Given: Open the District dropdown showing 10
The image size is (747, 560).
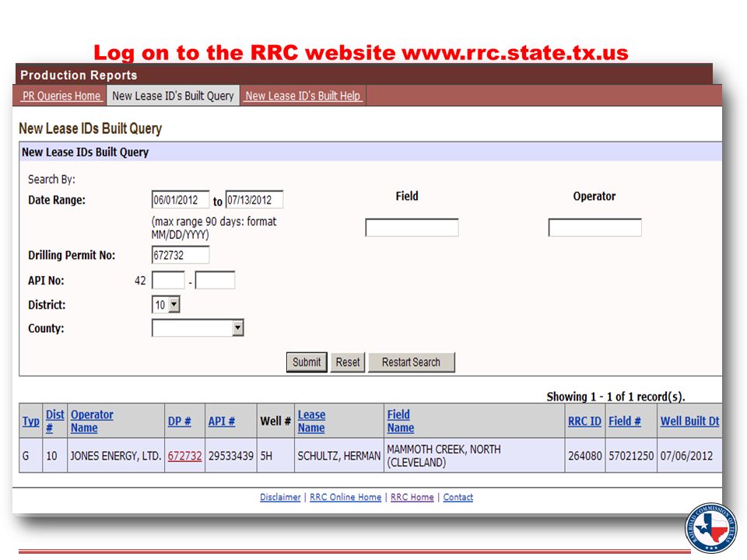Looking at the screenshot, I should 166,304.
